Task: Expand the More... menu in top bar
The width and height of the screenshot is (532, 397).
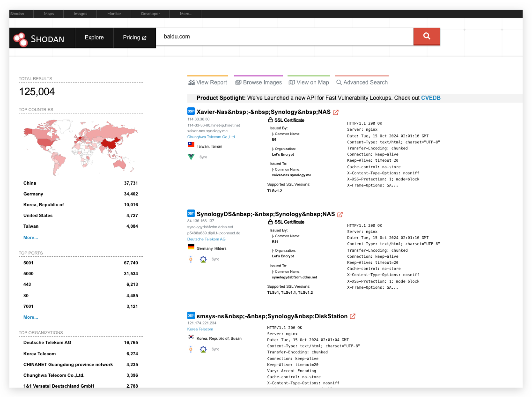Action: (x=185, y=14)
